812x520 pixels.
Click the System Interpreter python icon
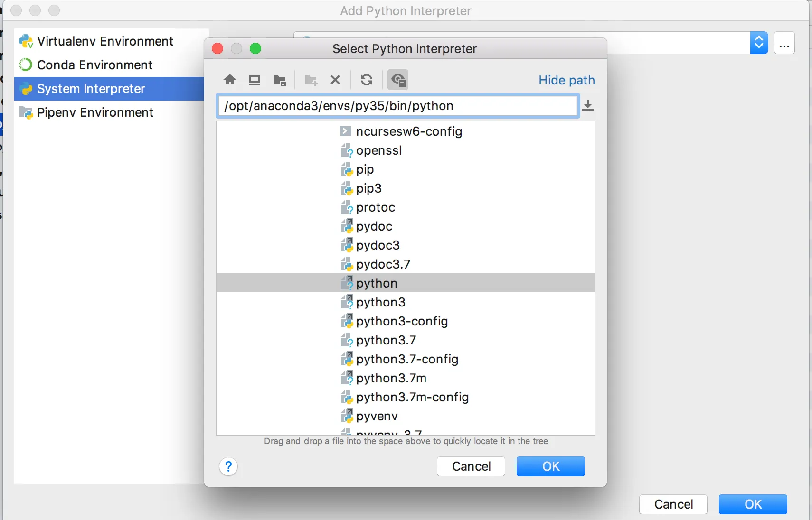coord(26,89)
